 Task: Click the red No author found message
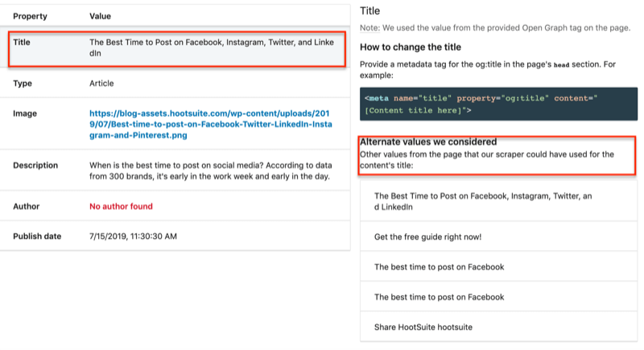point(121,207)
